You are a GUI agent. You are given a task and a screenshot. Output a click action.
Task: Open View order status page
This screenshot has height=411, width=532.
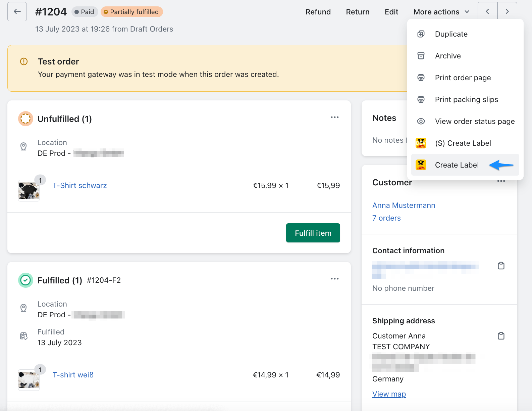pos(474,122)
